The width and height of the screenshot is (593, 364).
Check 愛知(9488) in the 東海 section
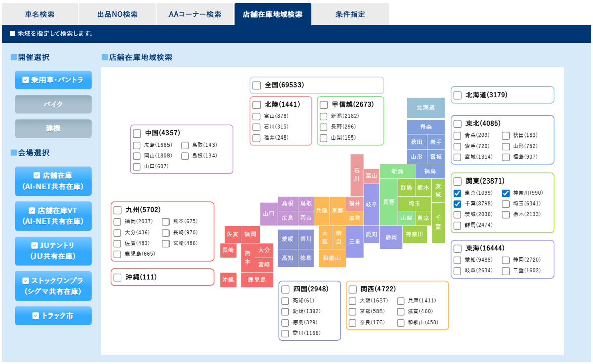458,259
